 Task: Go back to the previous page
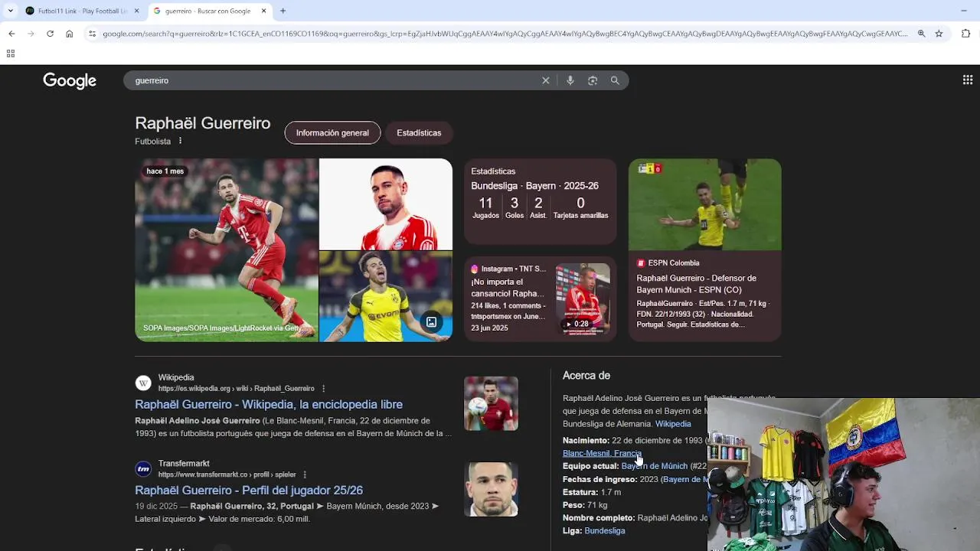point(11,34)
